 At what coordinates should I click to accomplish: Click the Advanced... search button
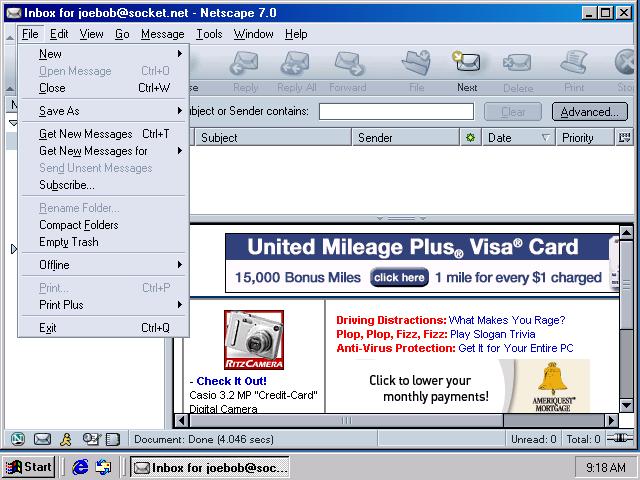coord(590,111)
